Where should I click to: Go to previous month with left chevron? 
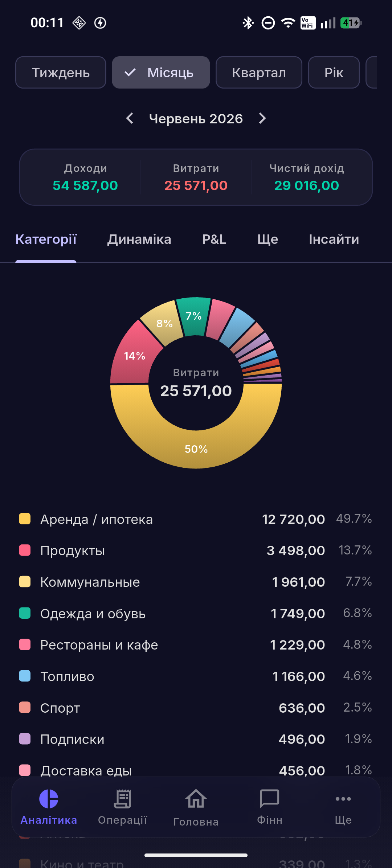pos(130,118)
